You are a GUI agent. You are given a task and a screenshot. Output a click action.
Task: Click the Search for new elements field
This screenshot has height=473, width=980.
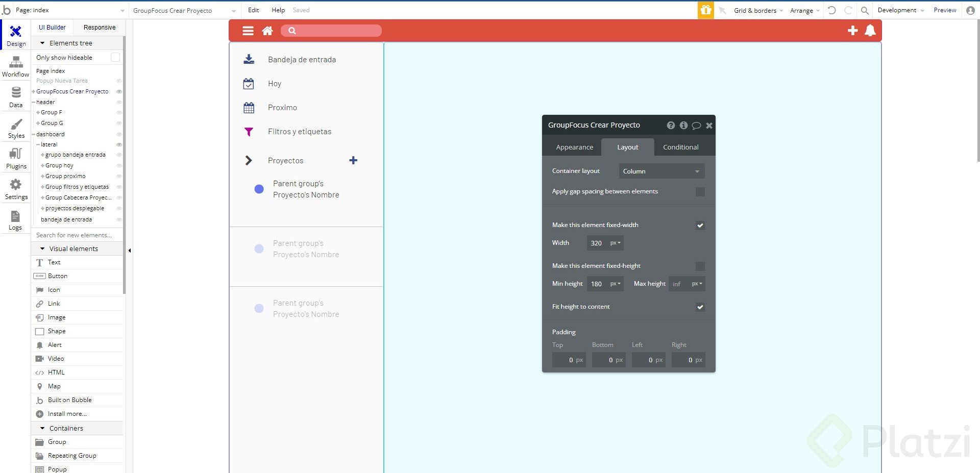(78, 235)
